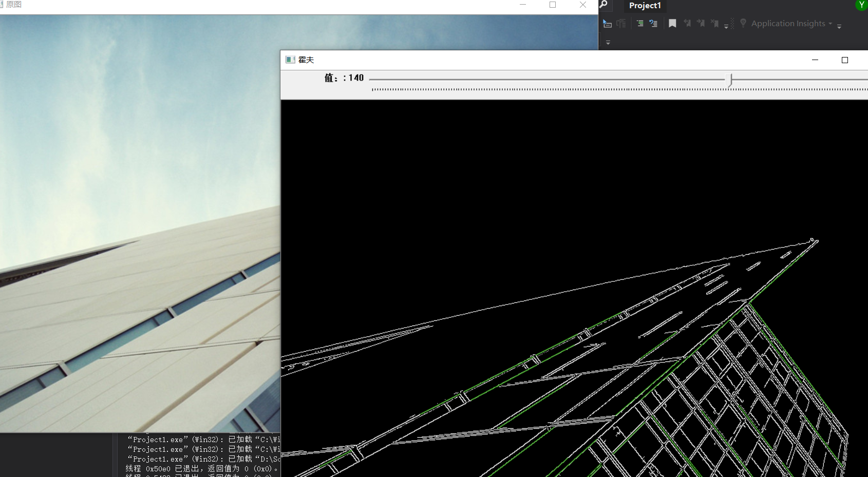Viewport: 868px width, 477px height.
Task: Go to the previous bookmark icon
Action: tap(687, 24)
